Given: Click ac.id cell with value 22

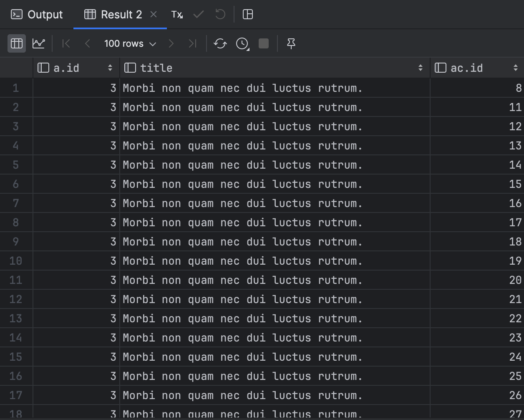Looking at the screenshot, I should coord(477,319).
